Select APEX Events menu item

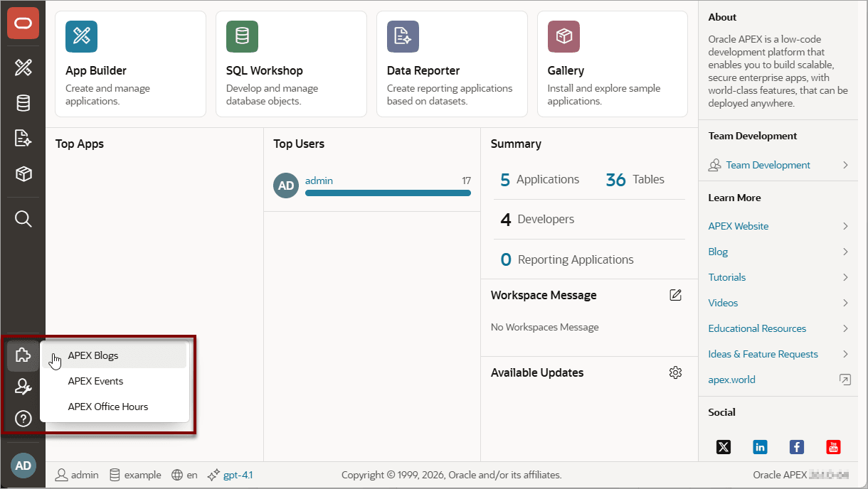[x=115, y=381]
